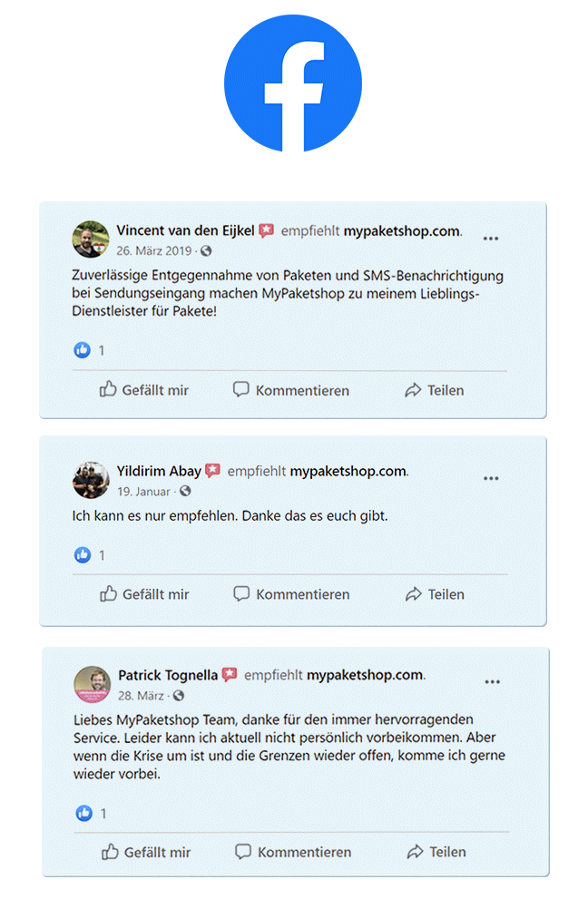Share Vincent's review using Teilen
This screenshot has height=909, width=588.
434,390
